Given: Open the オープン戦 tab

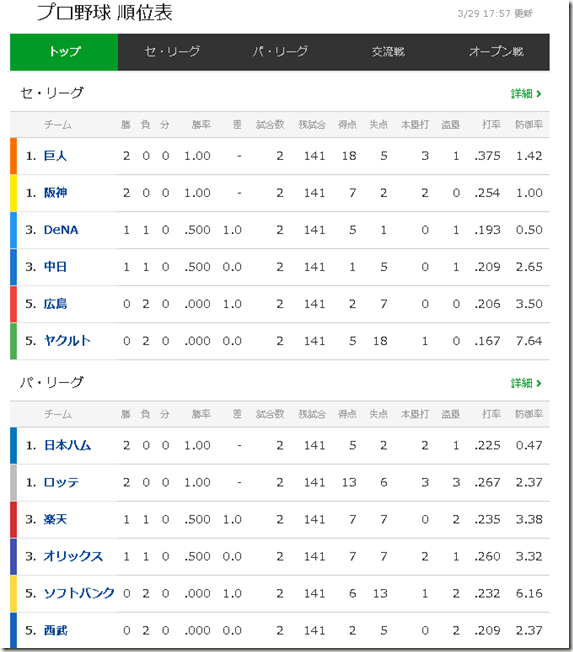Looking at the screenshot, I should [x=496, y=52].
